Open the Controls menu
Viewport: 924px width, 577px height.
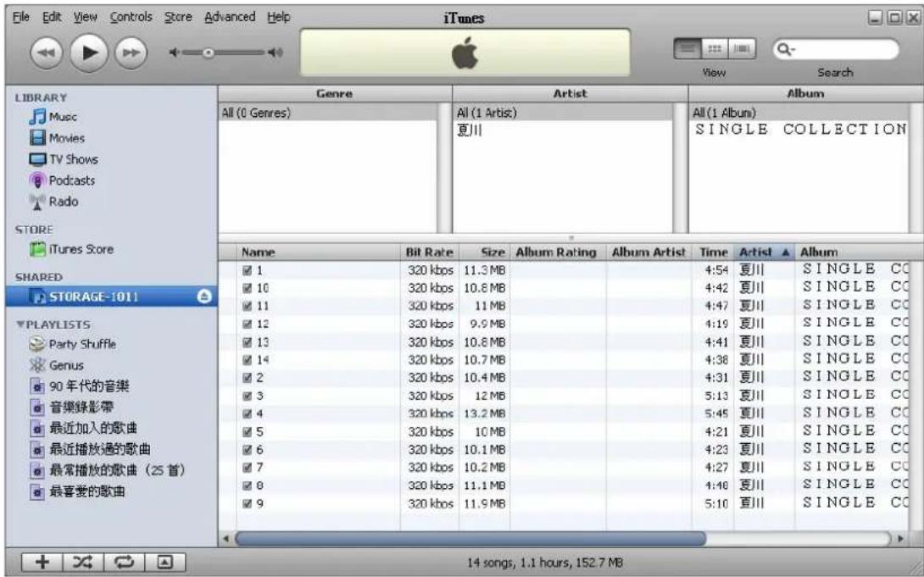pos(131,17)
